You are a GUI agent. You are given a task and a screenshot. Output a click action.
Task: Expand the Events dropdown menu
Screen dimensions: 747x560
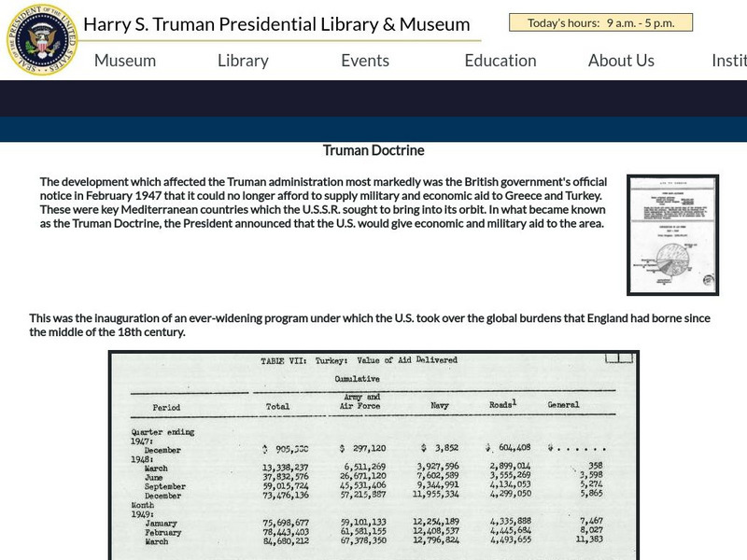click(x=364, y=60)
